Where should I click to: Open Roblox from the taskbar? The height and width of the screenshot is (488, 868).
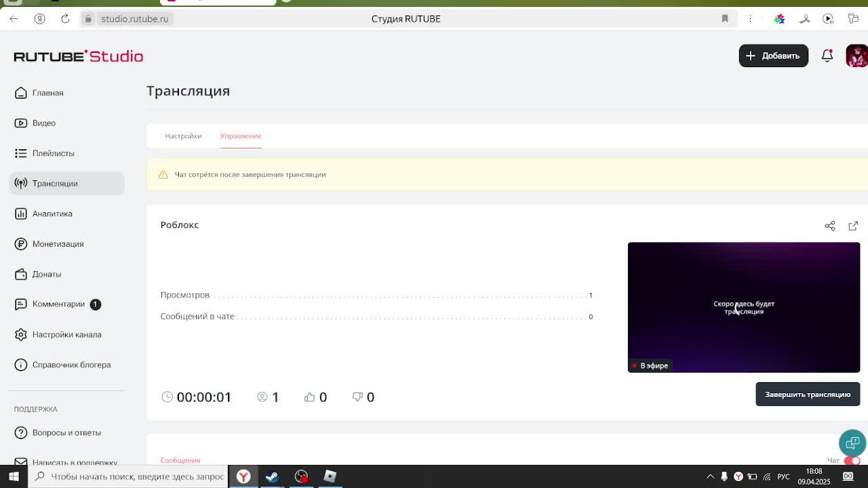[x=330, y=476]
